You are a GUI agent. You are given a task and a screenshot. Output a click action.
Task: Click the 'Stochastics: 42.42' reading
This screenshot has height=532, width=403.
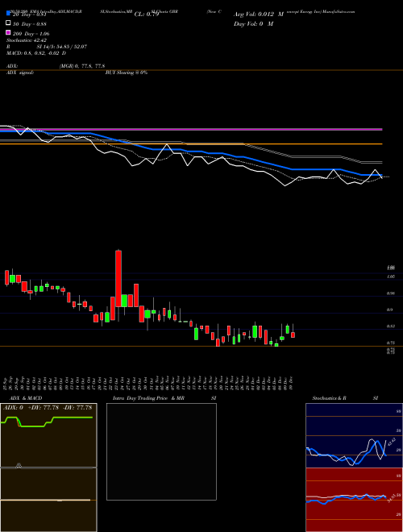click(27, 40)
